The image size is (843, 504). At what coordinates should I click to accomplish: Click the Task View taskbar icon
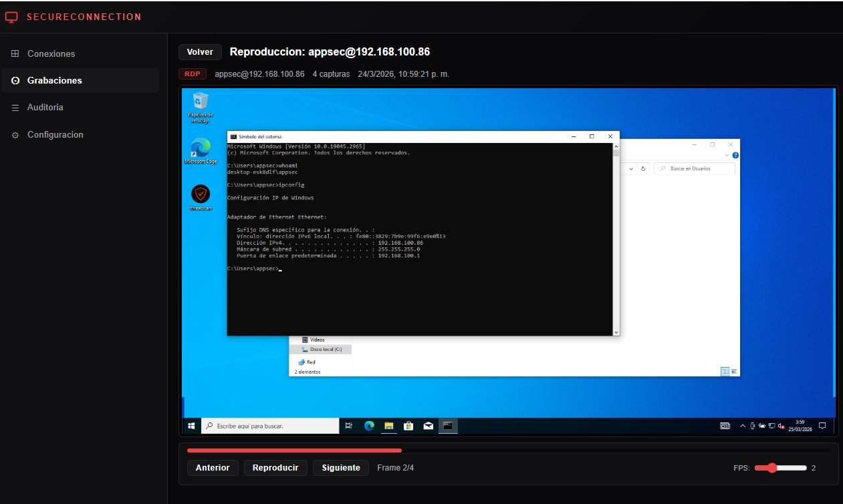[349, 426]
